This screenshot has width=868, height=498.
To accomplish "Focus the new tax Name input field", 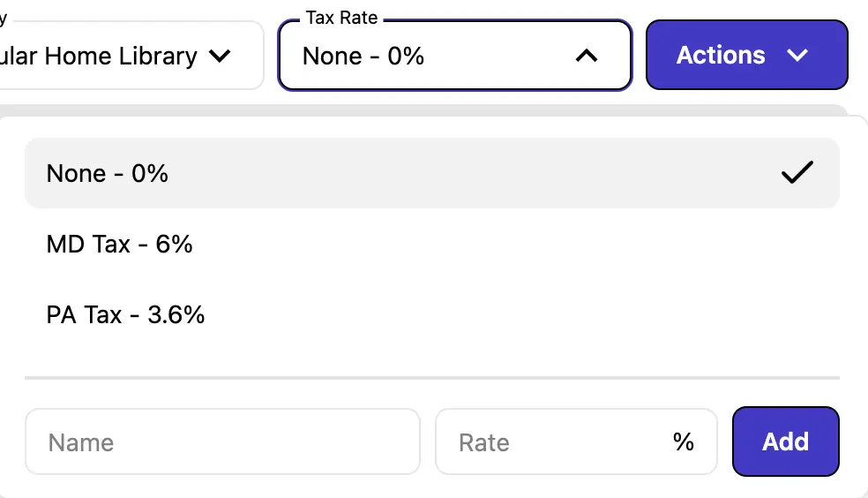I will (222, 441).
